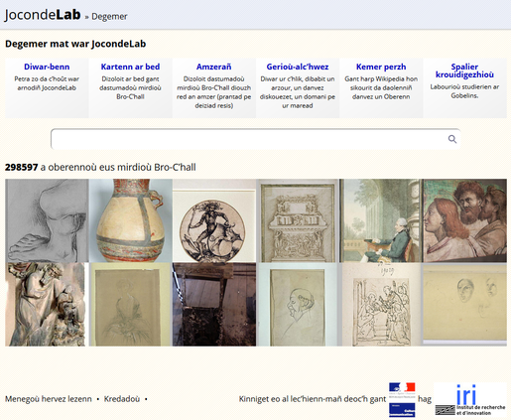Open the seated man in green coat thumbnail

click(381, 220)
